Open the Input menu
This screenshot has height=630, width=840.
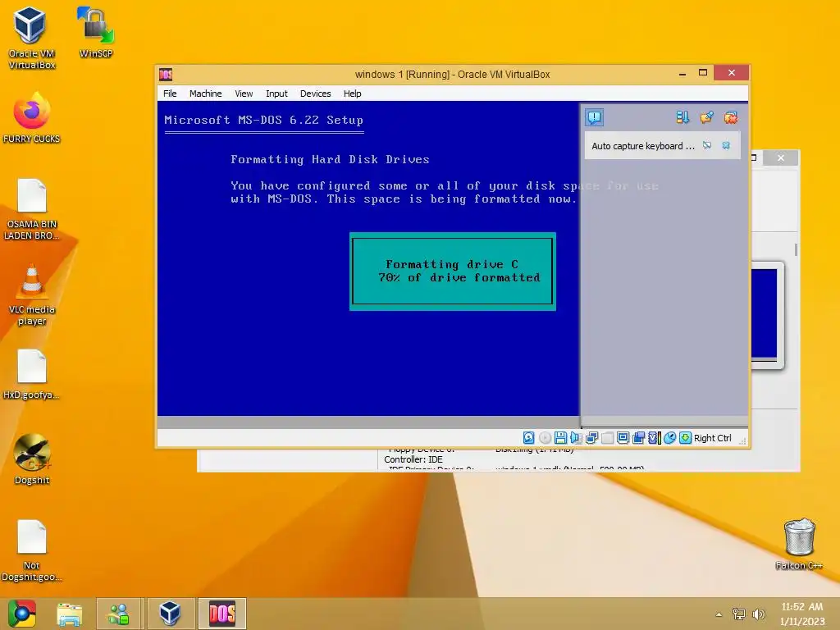276,94
